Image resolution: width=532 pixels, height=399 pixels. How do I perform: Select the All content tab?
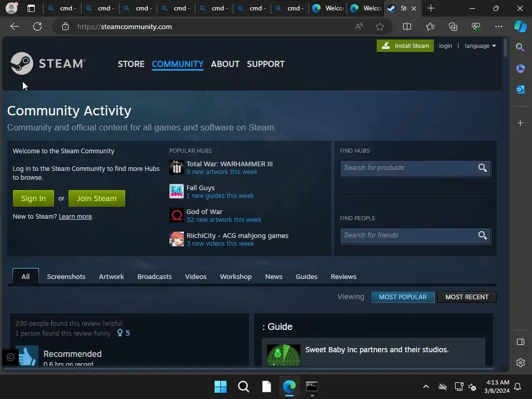point(25,276)
